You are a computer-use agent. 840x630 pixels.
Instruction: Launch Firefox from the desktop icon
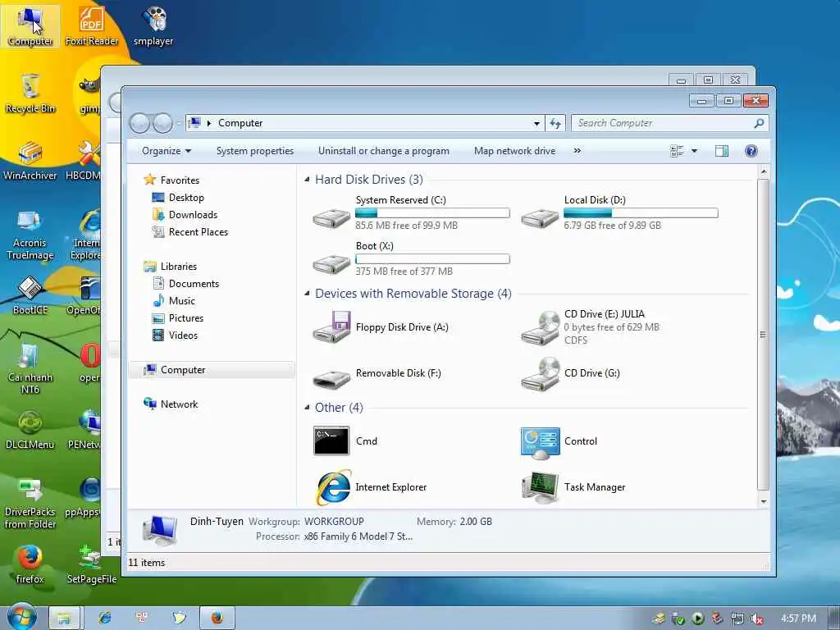point(30,564)
